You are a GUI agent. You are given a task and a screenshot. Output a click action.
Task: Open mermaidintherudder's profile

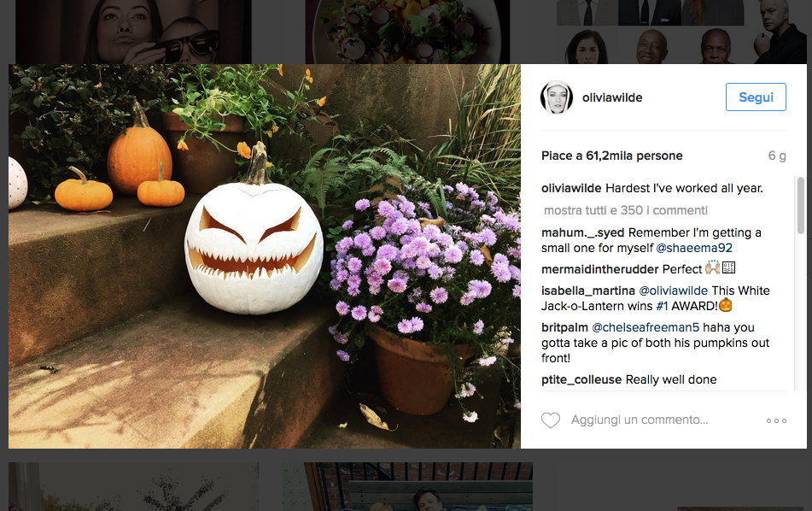599,269
